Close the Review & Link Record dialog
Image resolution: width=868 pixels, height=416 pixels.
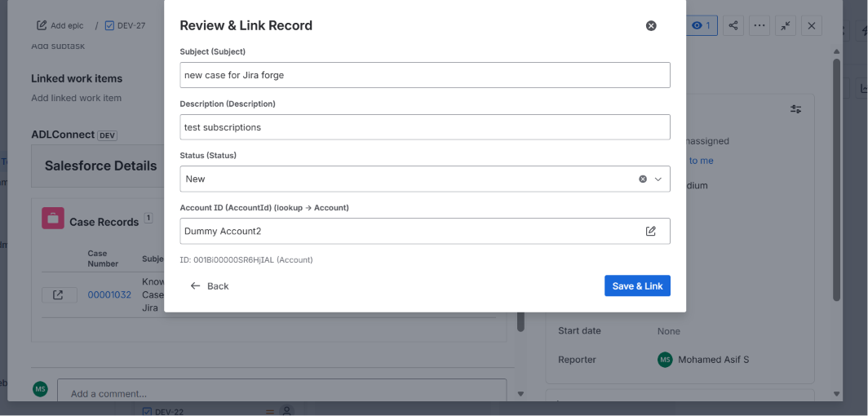[651, 25]
